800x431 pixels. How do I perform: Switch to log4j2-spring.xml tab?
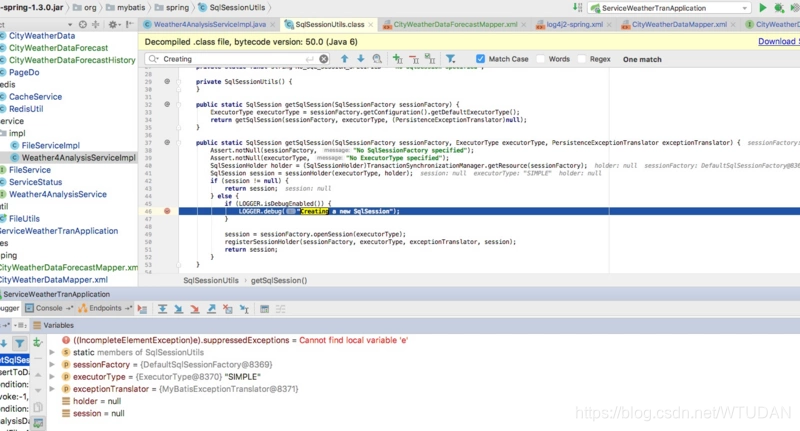(x=574, y=24)
